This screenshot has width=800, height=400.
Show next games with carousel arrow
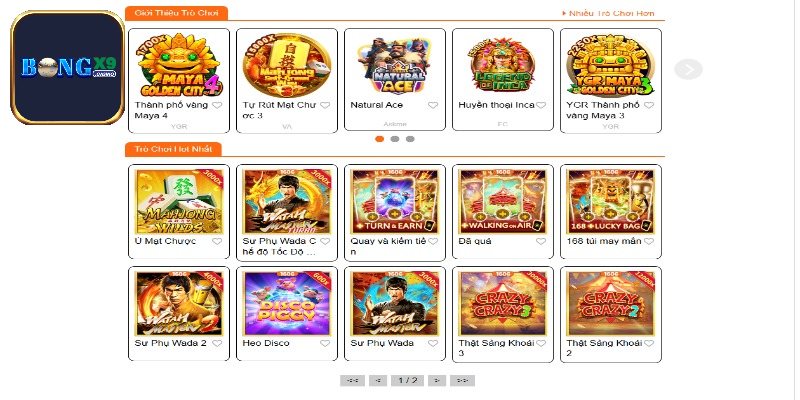pos(688,69)
